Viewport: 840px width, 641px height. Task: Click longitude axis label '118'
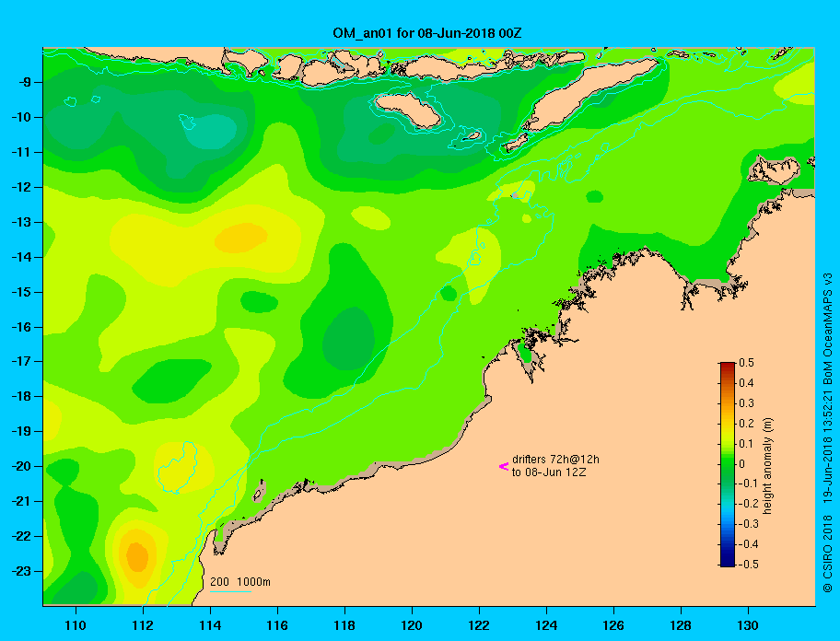[x=344, y=625]
